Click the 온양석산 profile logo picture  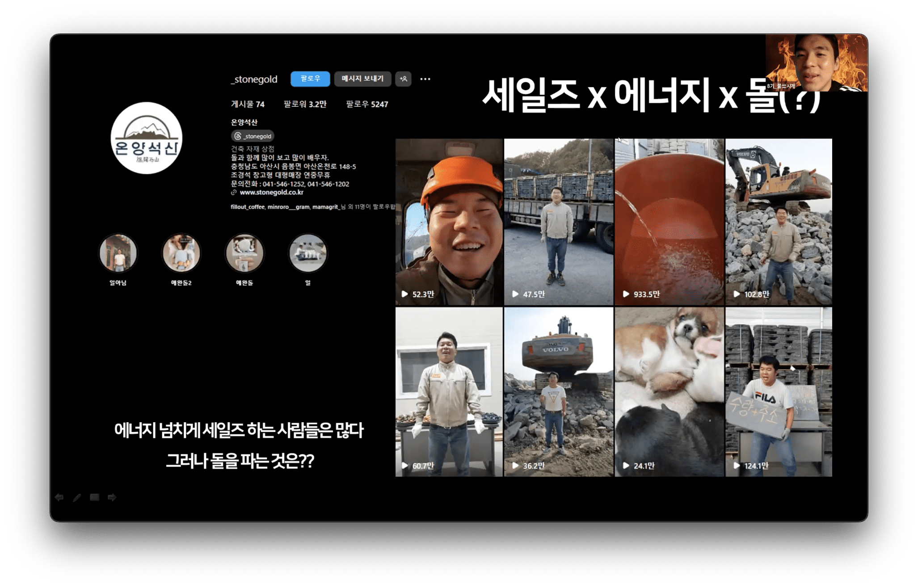(147, 138)
